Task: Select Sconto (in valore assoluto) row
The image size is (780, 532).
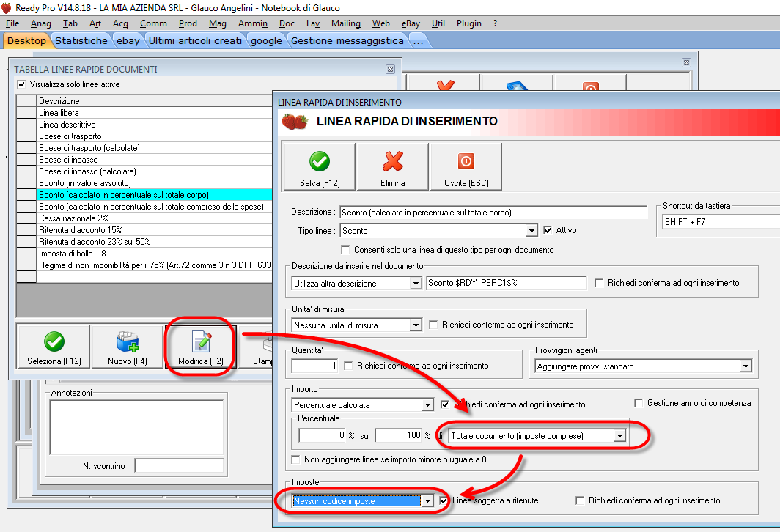Action: pyautogui.click(x=155, y=183)
